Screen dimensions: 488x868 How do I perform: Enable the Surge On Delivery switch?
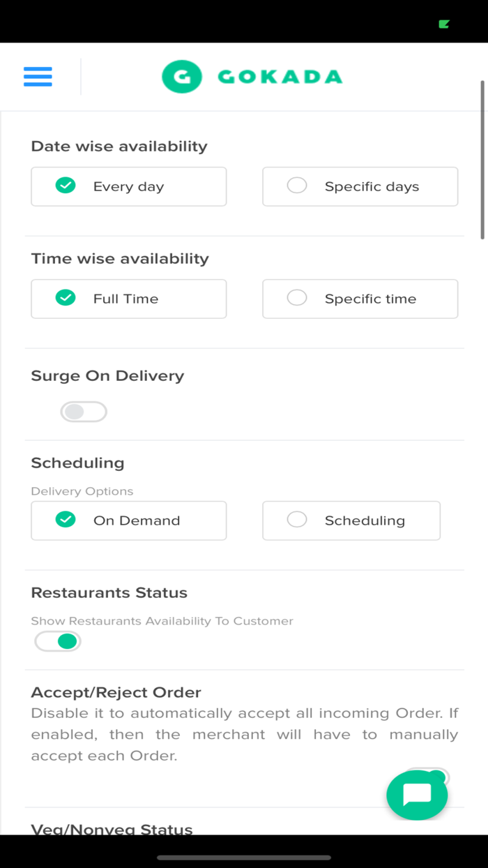tap(84, 412)
